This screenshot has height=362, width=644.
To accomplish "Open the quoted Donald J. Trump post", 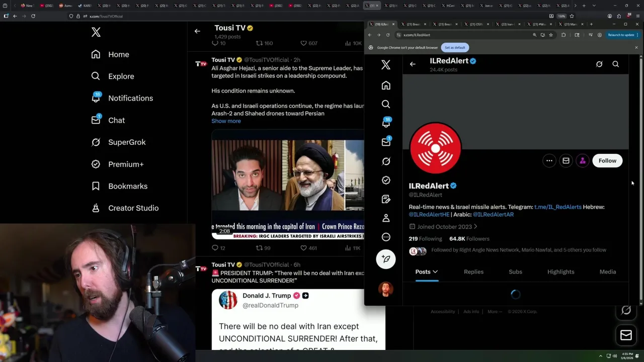I will click(x=298, y=319).
